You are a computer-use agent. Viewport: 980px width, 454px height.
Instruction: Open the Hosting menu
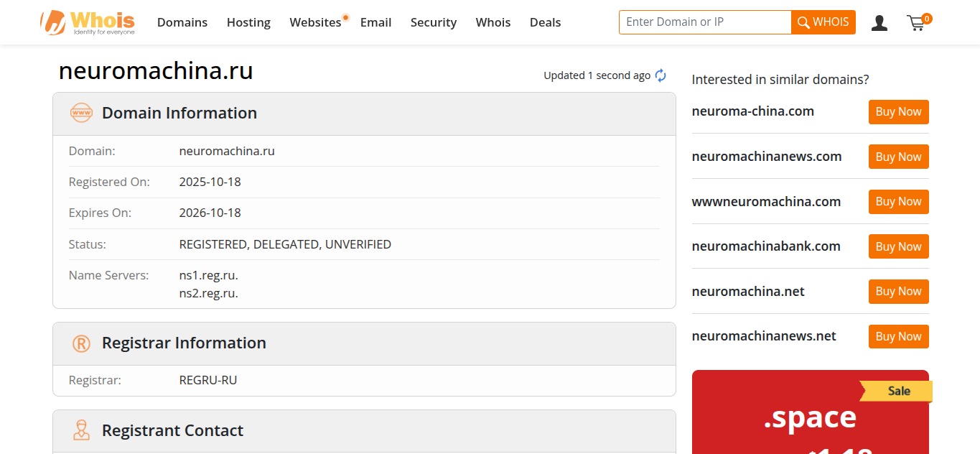coord(248,22)
